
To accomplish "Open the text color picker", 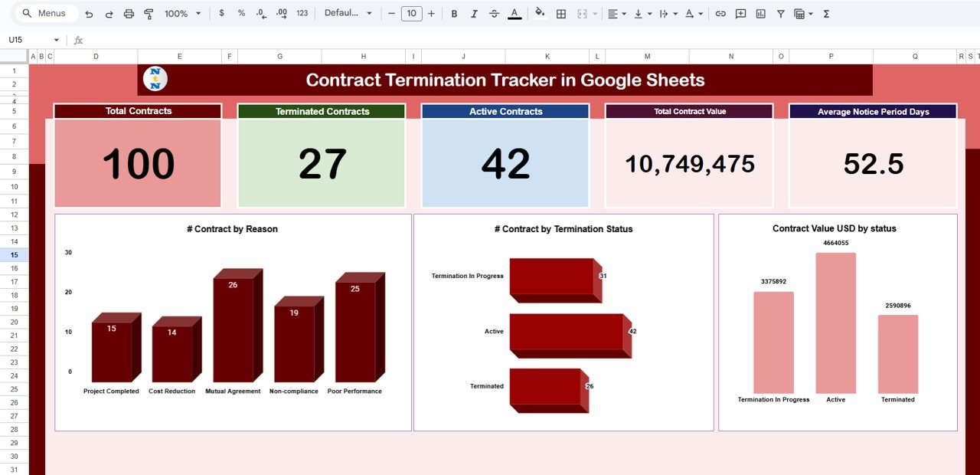I will tap(513, 13).
